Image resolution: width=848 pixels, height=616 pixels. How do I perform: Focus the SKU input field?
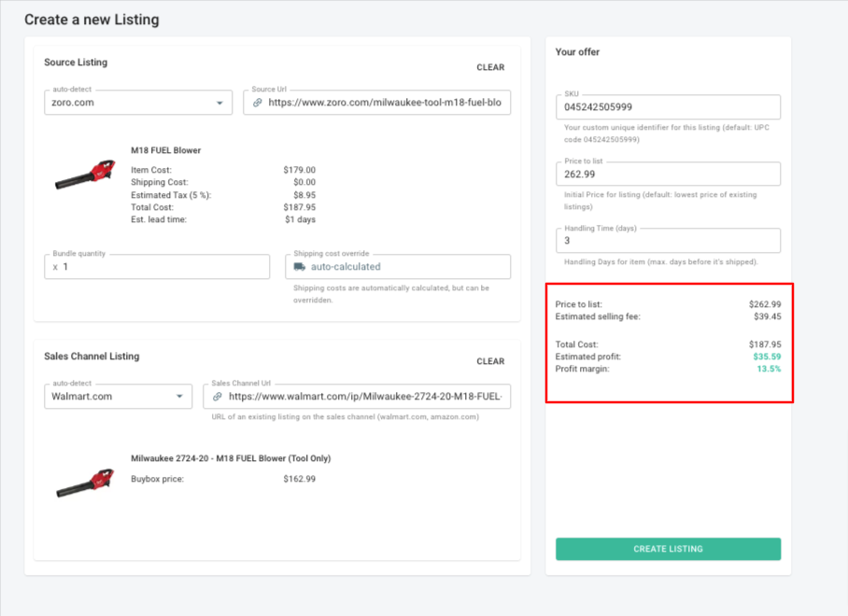pyautogui.click(x=668, y=107)
